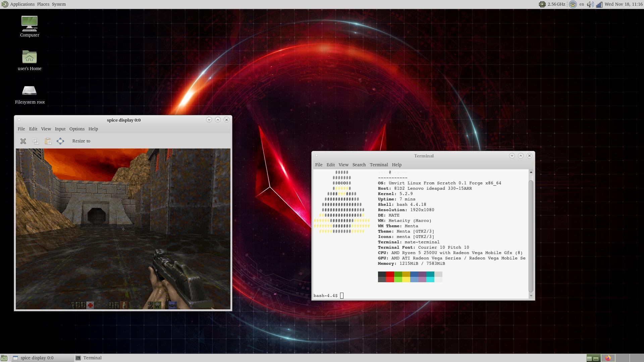Click the paste clipboard icon in spice toolbar
This screenshot has height=362, width=644.
[x=48, y=141]
